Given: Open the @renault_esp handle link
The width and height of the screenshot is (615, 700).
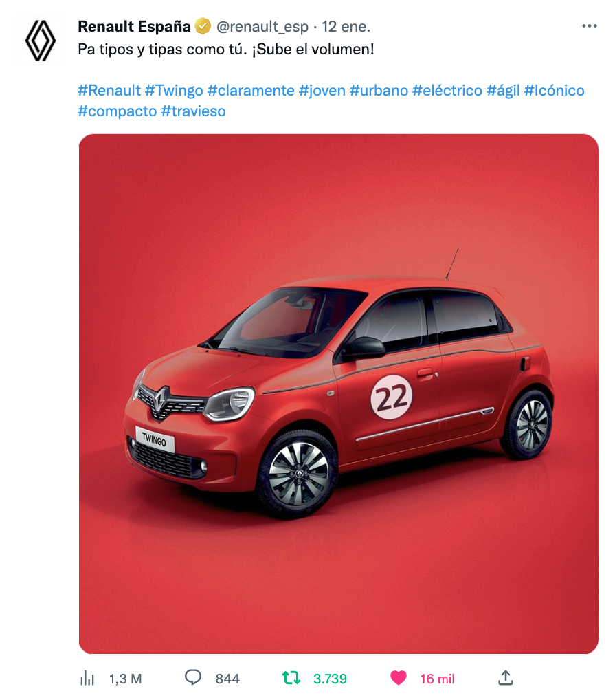Looking at the screenshot, I should 262,27.
